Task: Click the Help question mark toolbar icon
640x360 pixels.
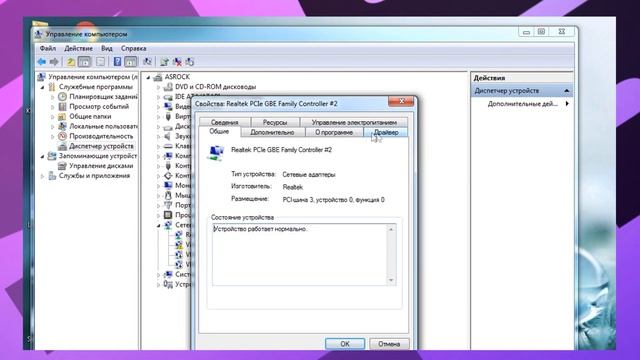Action: coord(117,62)
